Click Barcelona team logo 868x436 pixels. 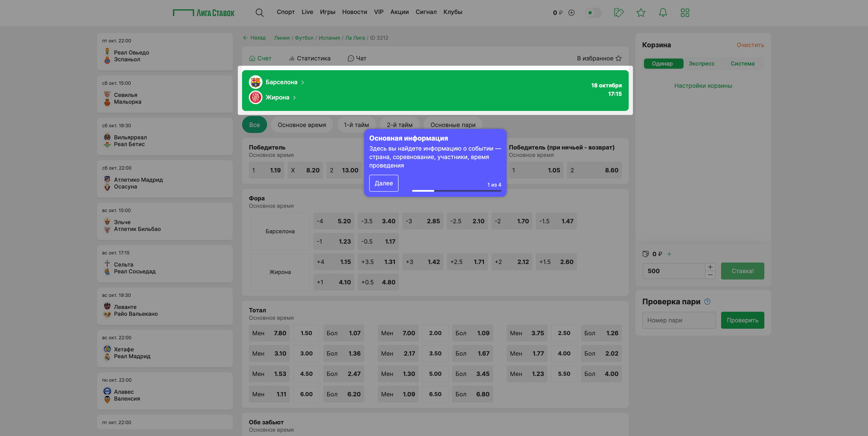255,82
